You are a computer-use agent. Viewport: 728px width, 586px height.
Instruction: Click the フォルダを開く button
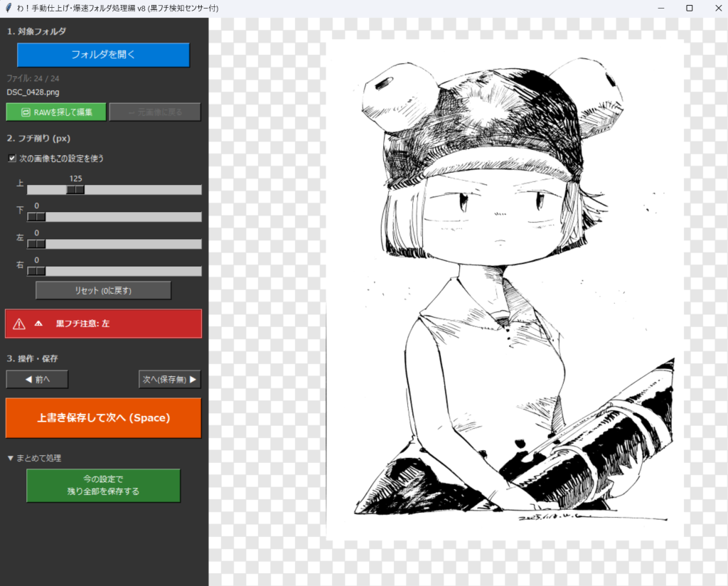(103, 55)
